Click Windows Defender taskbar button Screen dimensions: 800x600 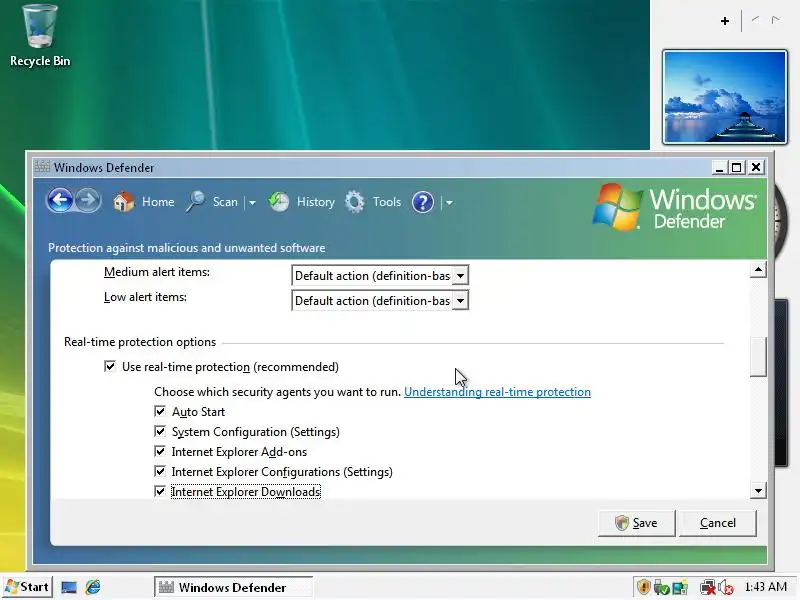coord(233,587)
